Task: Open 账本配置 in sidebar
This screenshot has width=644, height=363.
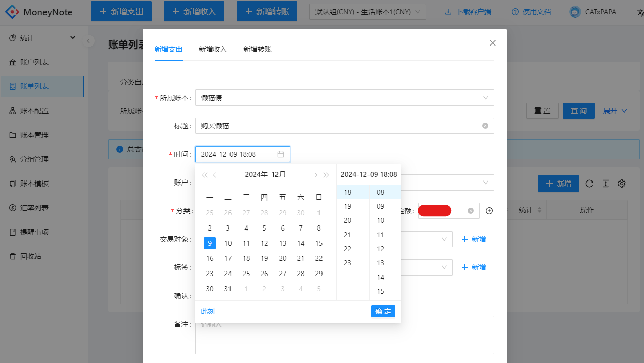Action: (42, 111)
